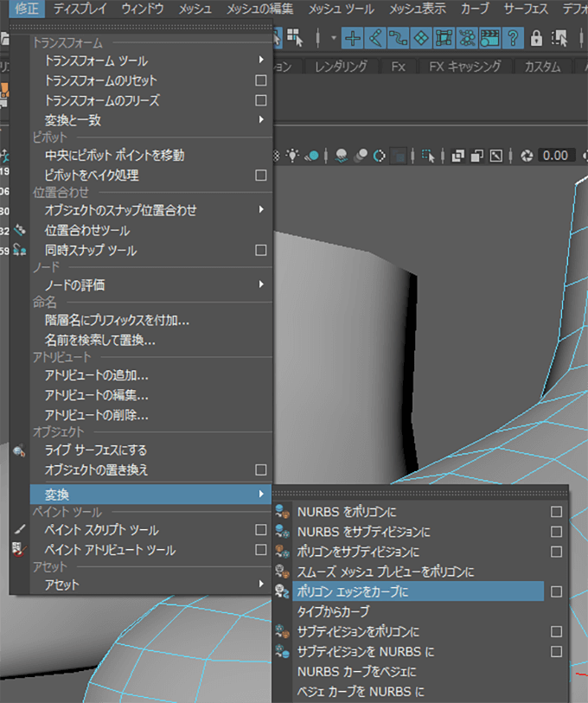Toggle the viewport shadows icon

[311, 156]
